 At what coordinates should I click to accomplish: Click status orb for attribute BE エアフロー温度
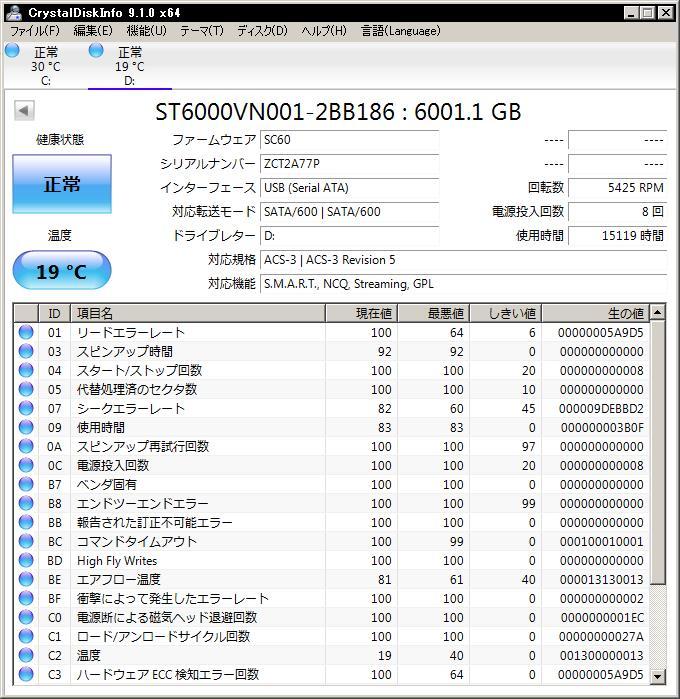26,579
